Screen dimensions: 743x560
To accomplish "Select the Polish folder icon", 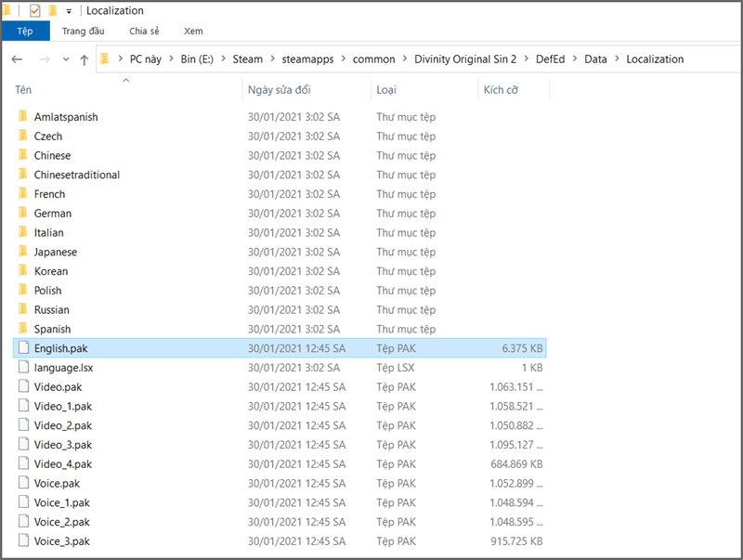I will coord(22,290).
